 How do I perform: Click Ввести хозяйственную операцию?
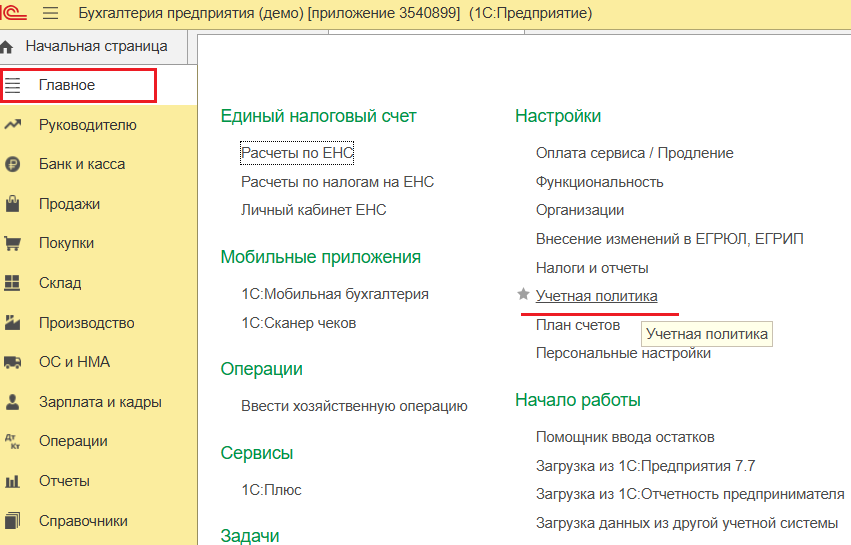pyautogui.click(x=354, y=407)
